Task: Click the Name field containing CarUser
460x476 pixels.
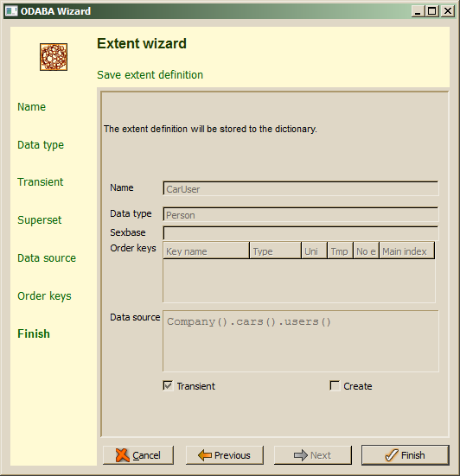Action: point(301,189)
